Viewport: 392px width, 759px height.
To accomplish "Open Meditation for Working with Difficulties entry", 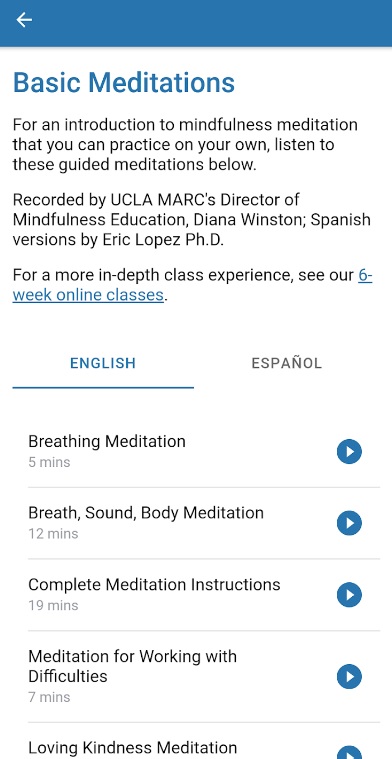I will coord(204,676).
